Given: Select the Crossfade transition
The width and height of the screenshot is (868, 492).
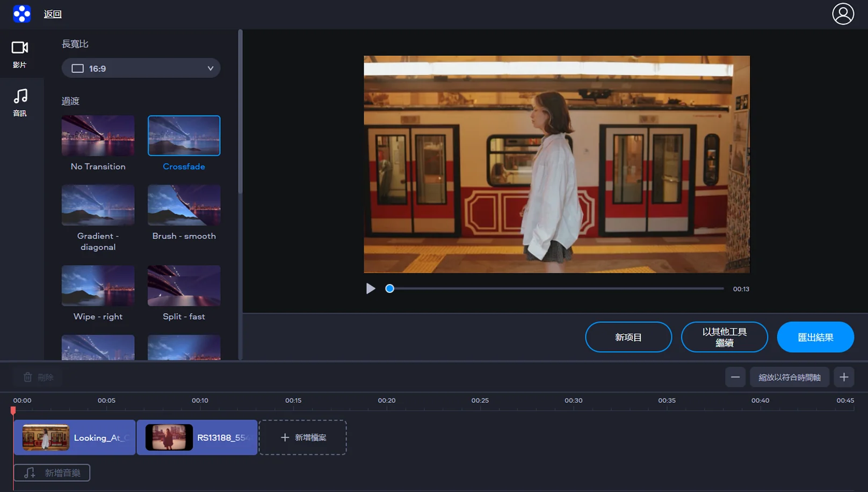Looking at the screenshot, I should 184,136.
